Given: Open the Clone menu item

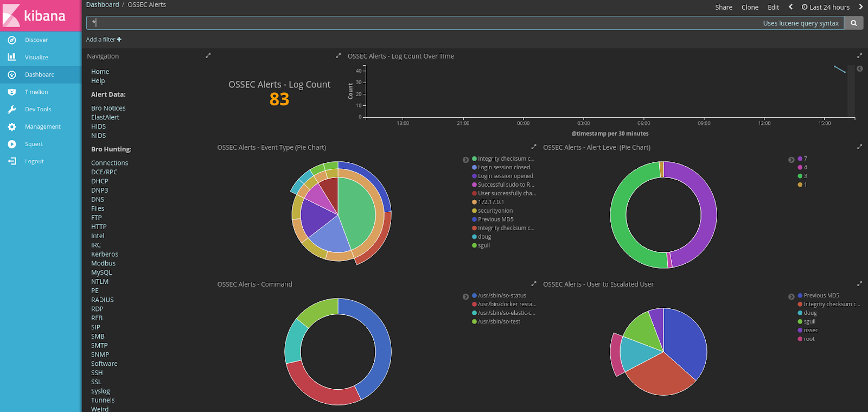Looking at the screenshot, I should click(x=750, y=7).
